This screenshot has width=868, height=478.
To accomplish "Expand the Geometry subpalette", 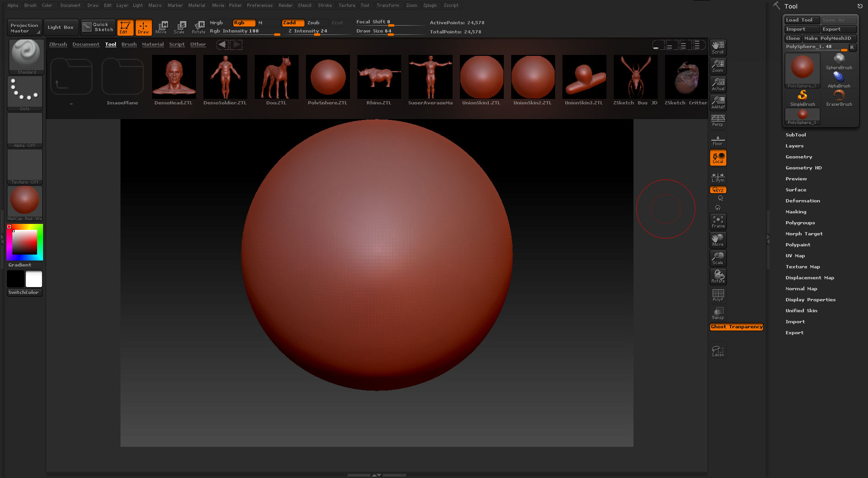I will (x=798, y=157).
